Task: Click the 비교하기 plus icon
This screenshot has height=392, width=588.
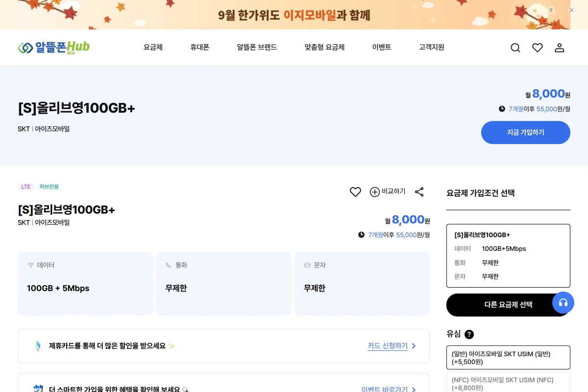Action: tap(375, 192)
